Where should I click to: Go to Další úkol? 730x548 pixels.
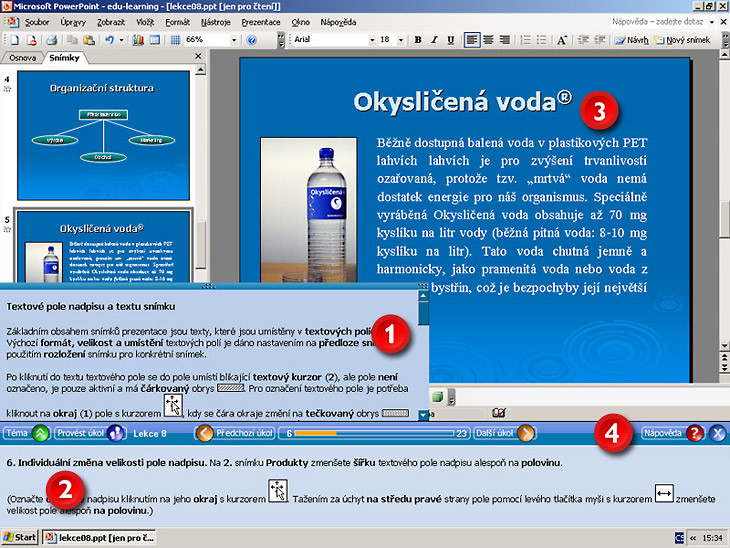(x=504, y=433)
